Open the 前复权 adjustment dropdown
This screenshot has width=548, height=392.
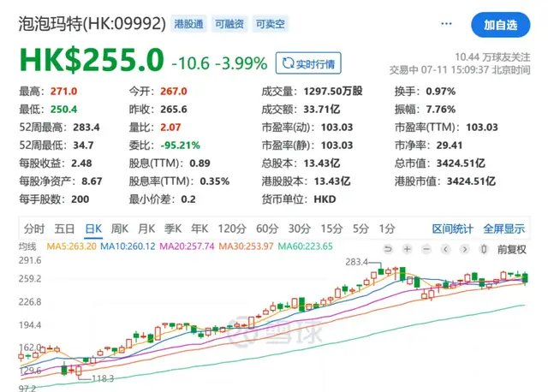[512, 249]
